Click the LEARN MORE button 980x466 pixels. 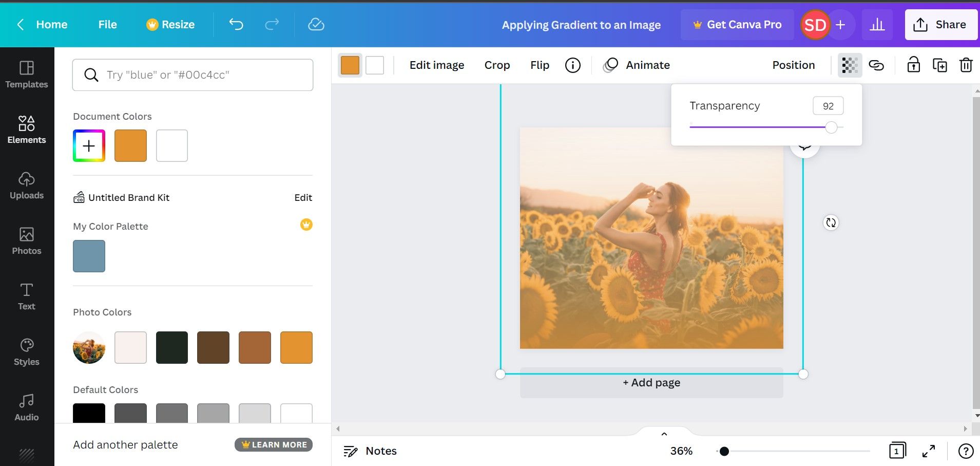coord(274,444)
